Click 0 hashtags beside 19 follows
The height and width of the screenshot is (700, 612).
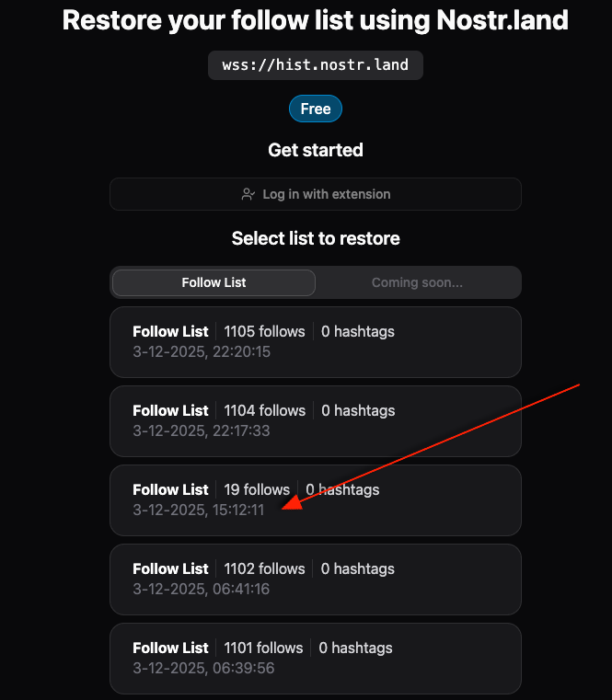(342, 489)
